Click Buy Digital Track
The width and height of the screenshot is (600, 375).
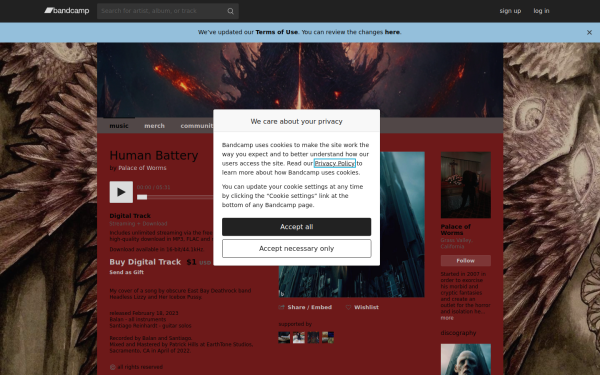[x=145, y=262]
